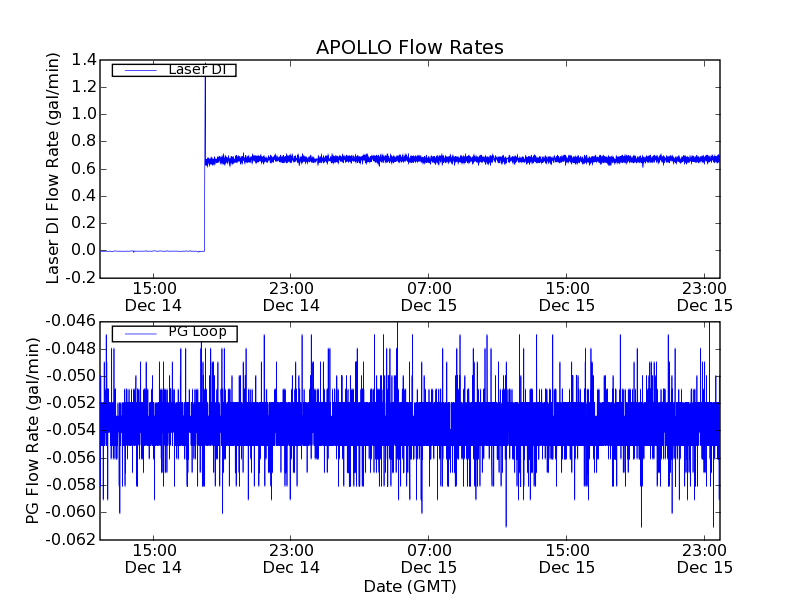Click bottom plot's "15:00 Dec 15" tick label
This screenshot has width=800, height=600.
click(567, 558)
